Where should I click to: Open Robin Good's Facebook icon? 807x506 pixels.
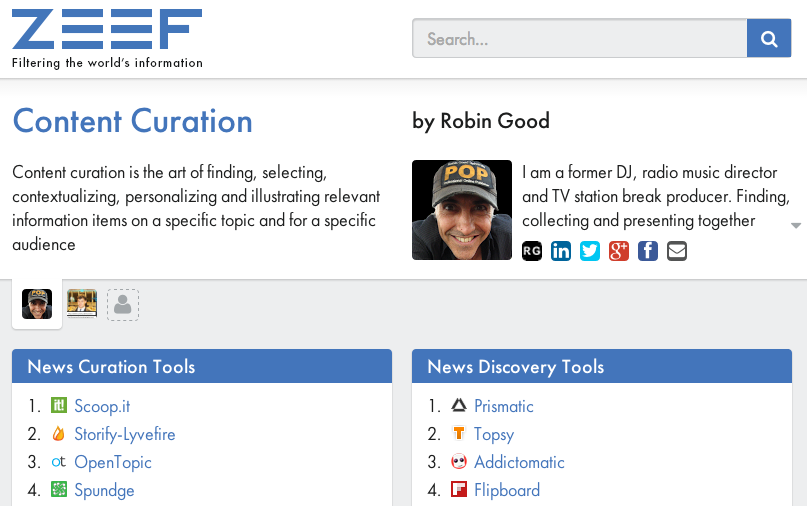[x=648, y=251]
